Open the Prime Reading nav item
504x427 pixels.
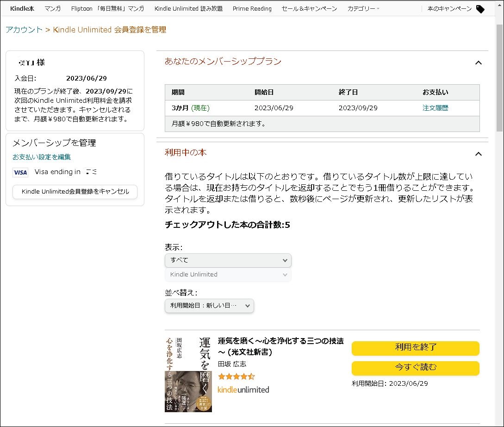(252, 9)
